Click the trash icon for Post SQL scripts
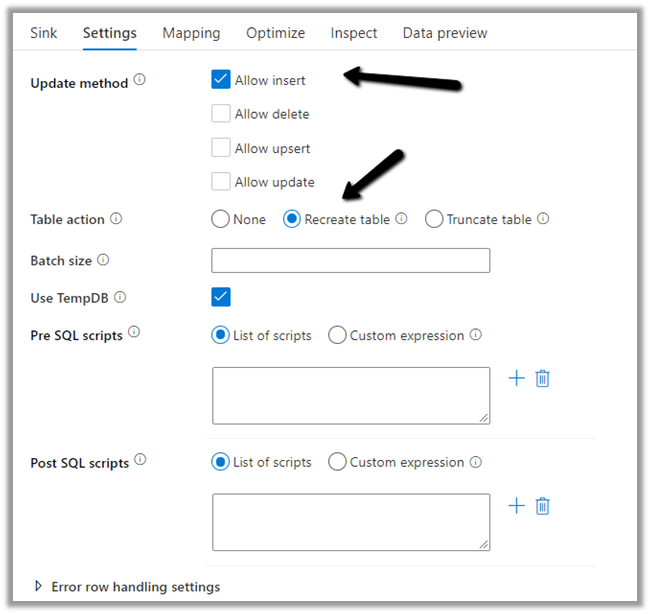The width and height of the screenshot is (650, 614). [542, 505]
